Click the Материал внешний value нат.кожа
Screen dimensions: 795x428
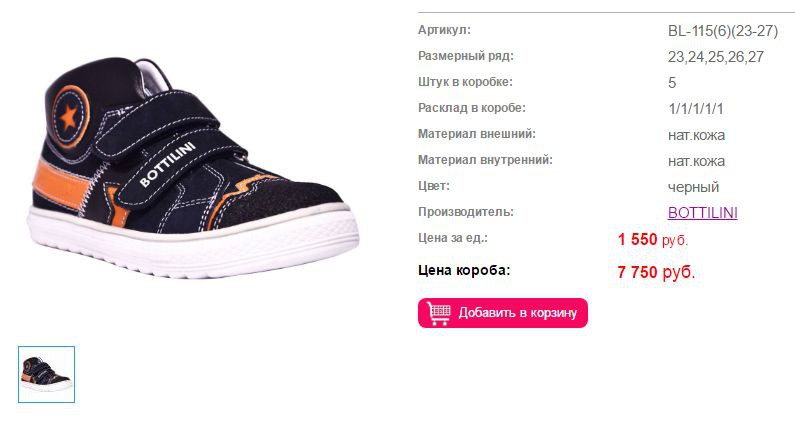point(696,135)
